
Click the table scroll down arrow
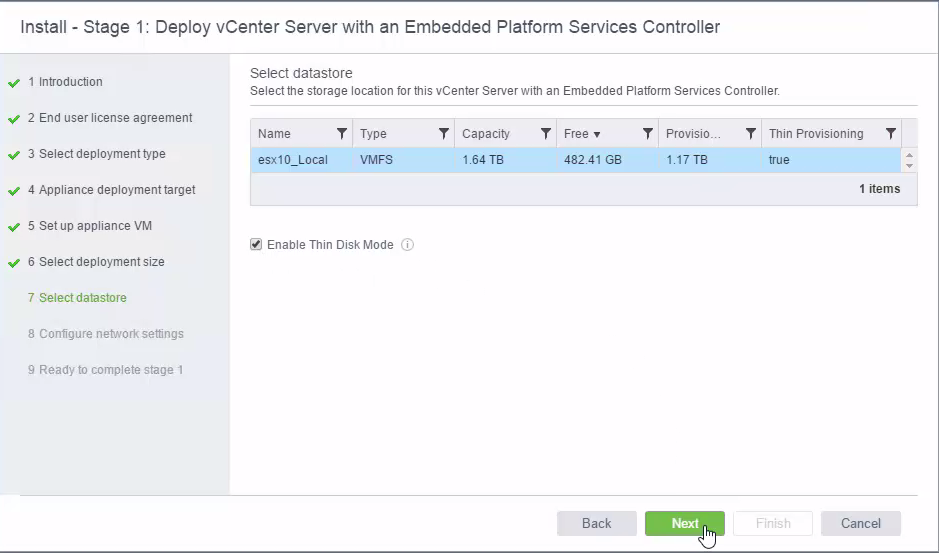(909, 165)
